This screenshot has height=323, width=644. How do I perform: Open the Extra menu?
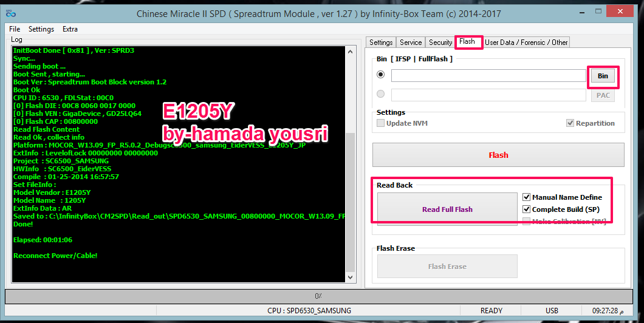[70, 29]
